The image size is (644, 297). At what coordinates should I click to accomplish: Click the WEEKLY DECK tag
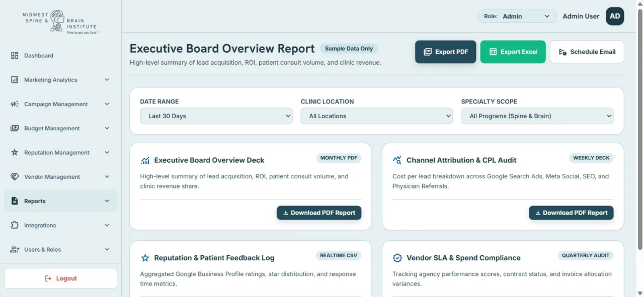click(591, 158)
